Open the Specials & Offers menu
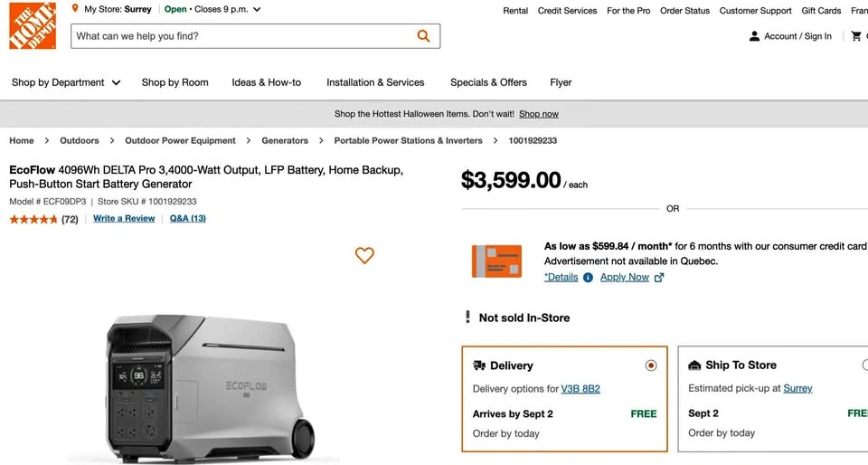This screenshot has height=465, width=868. pyautogui.click(x=488, y=82)
